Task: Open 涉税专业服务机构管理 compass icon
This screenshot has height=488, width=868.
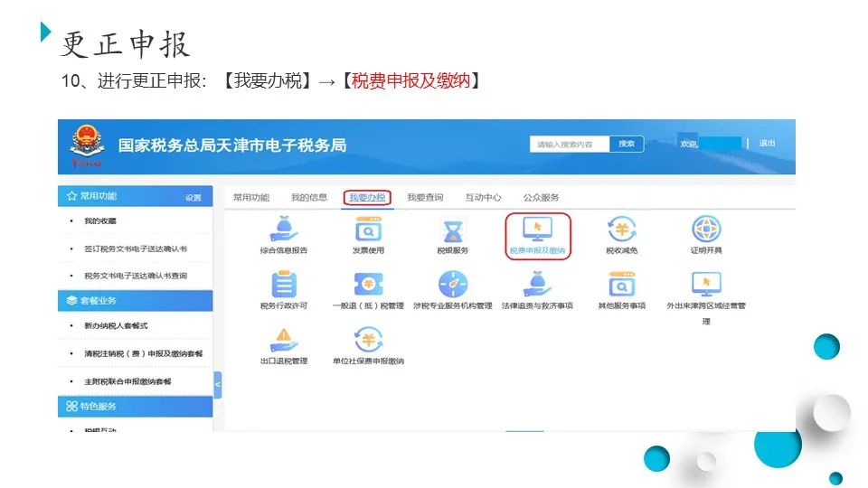Action: [453, 285]
